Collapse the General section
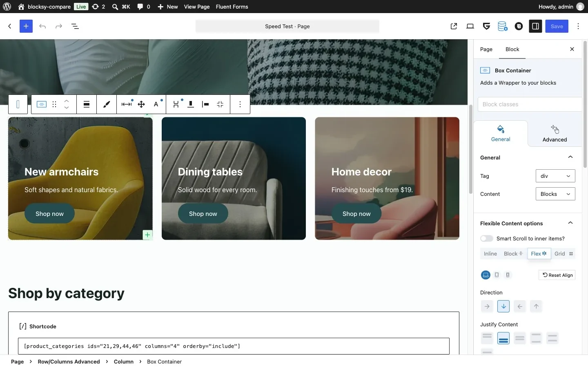Image resolution: width=588 pixels, height=368 pixels. click(x=571, y=157)
